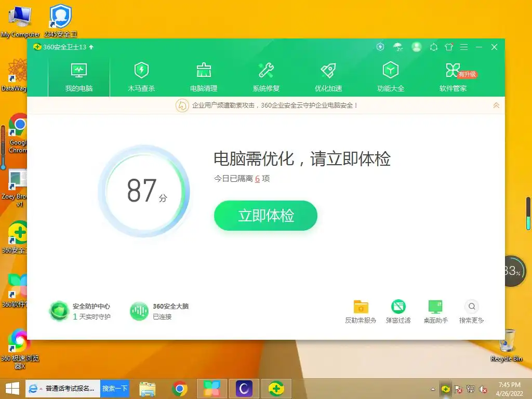Open Action Center flag tray icon

tap(458, 389)
